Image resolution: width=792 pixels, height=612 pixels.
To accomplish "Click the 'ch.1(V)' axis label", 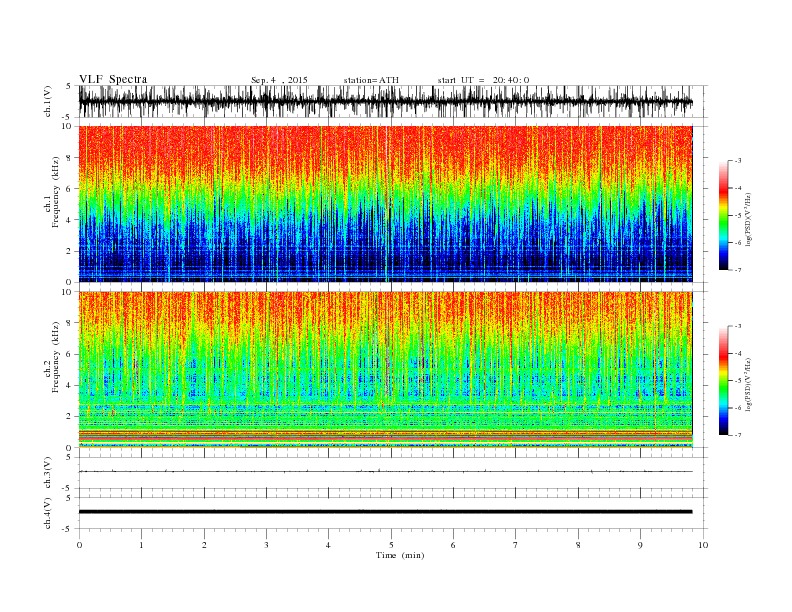I will pyautogui.click(x=48, y=101).
